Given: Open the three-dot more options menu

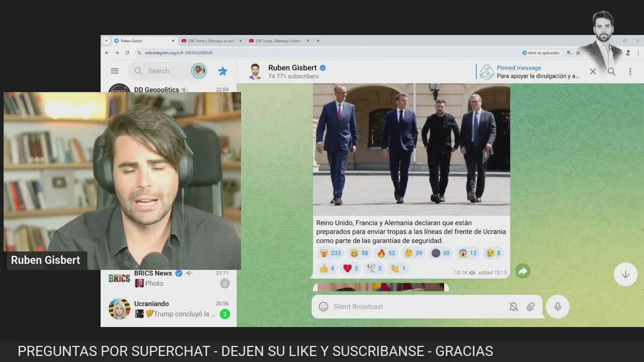Looking at the screenshot, I should (630, 71).
